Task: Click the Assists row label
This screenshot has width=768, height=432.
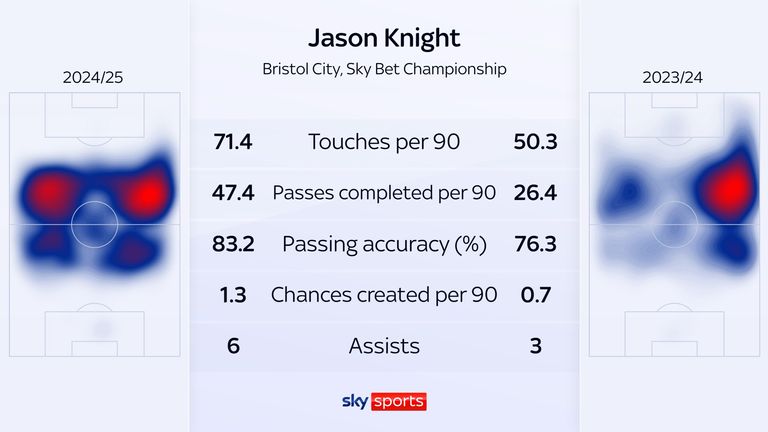Action: click(x=384, y=346)
